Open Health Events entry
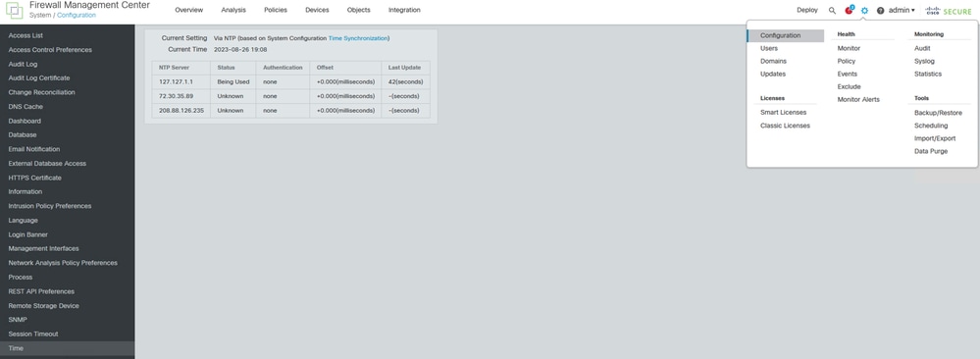The image size is (980, 359). [848, 74]
